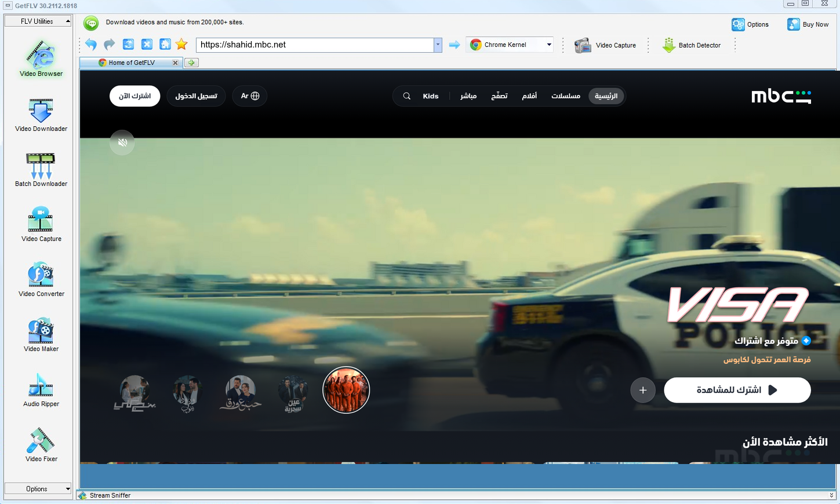
Task: Open the Batch Downloader utility
Action: pos(41,170)
